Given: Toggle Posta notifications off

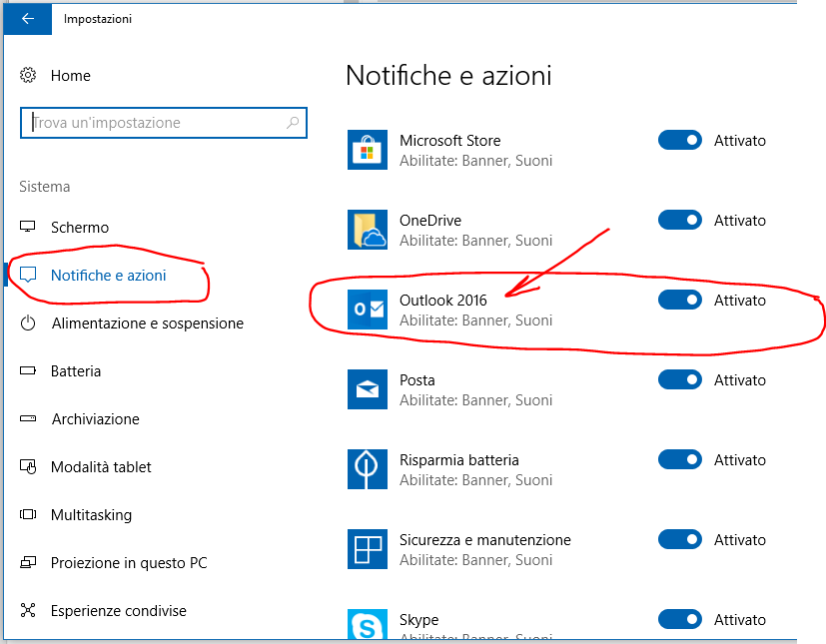Looking at the screenshot, I should click(x=680, y=380).
